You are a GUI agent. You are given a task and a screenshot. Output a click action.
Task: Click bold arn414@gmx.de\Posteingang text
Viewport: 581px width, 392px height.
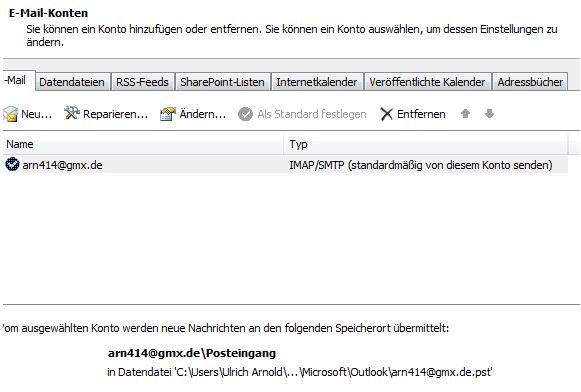192,353
